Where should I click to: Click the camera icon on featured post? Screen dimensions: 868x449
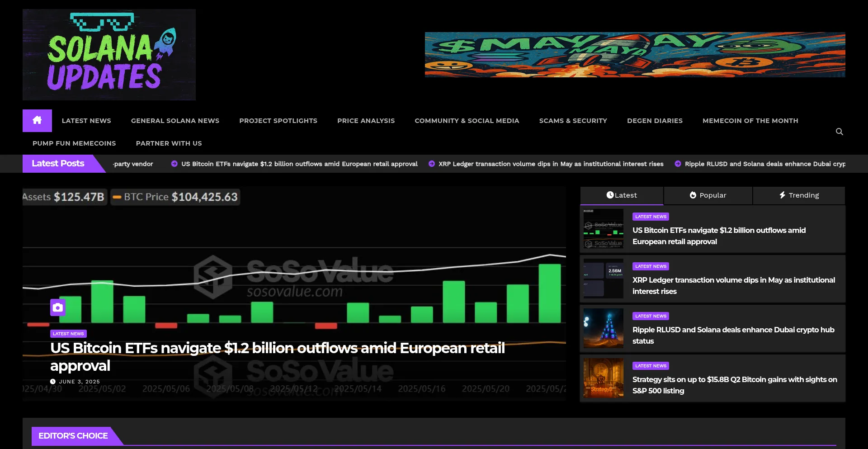58,307
